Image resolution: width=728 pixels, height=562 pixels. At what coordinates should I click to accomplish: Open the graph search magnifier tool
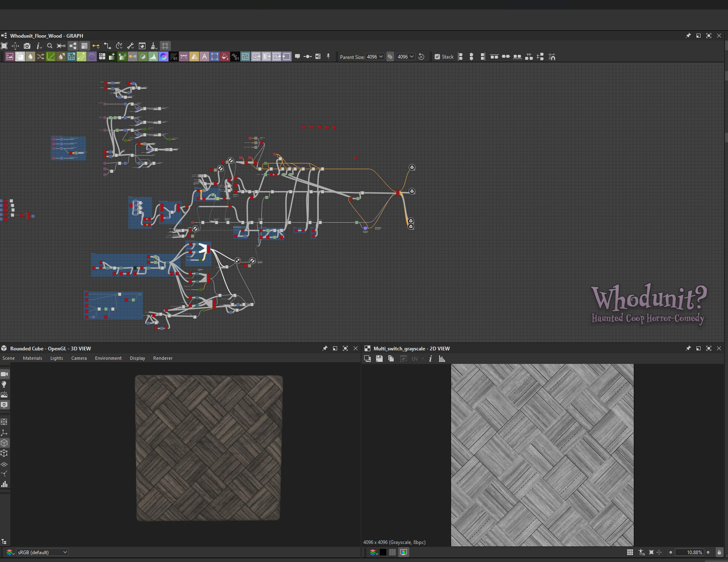coord(50,46)
